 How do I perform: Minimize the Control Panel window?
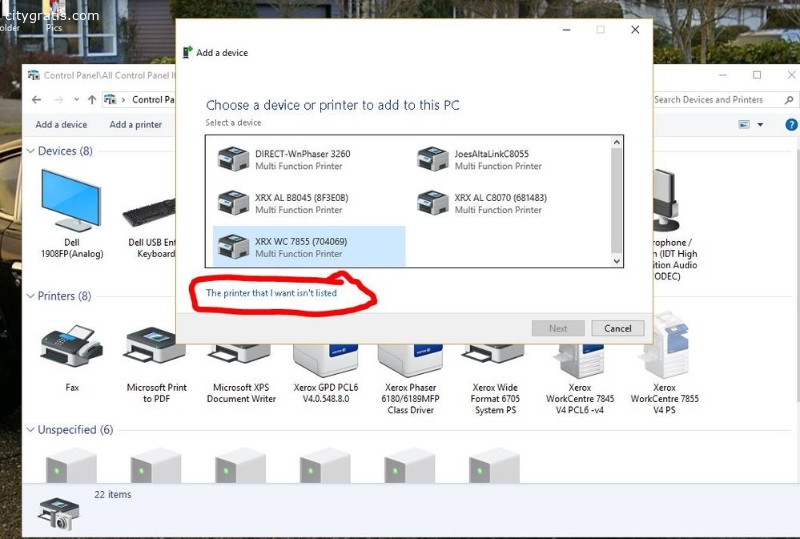[723, 75]
